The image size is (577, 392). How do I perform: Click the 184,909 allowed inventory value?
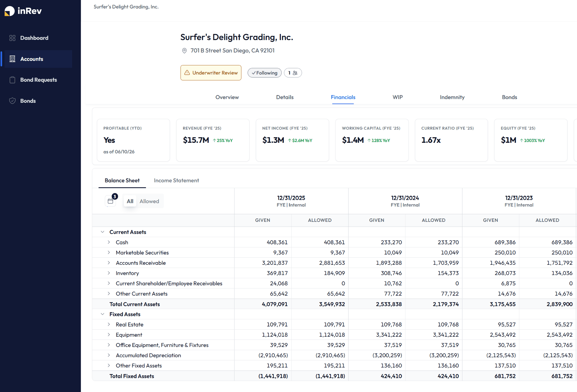pyautogui.click(x=334, y=273)
